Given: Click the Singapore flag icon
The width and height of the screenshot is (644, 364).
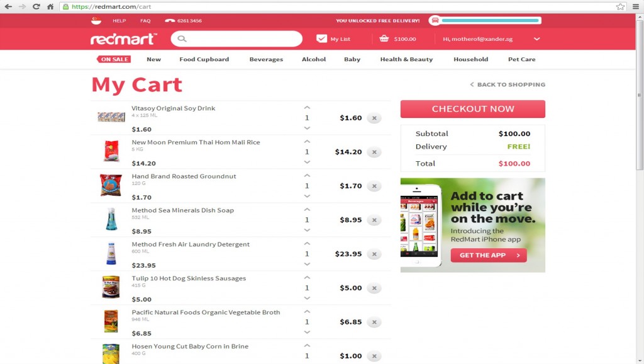Looking at the screenshot, I should click(x=96, y=21).
